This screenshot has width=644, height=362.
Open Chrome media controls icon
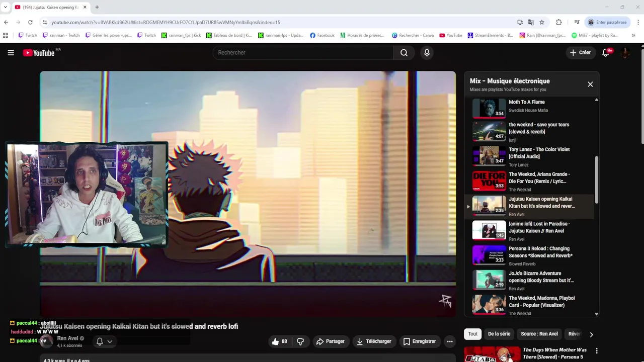577,22
